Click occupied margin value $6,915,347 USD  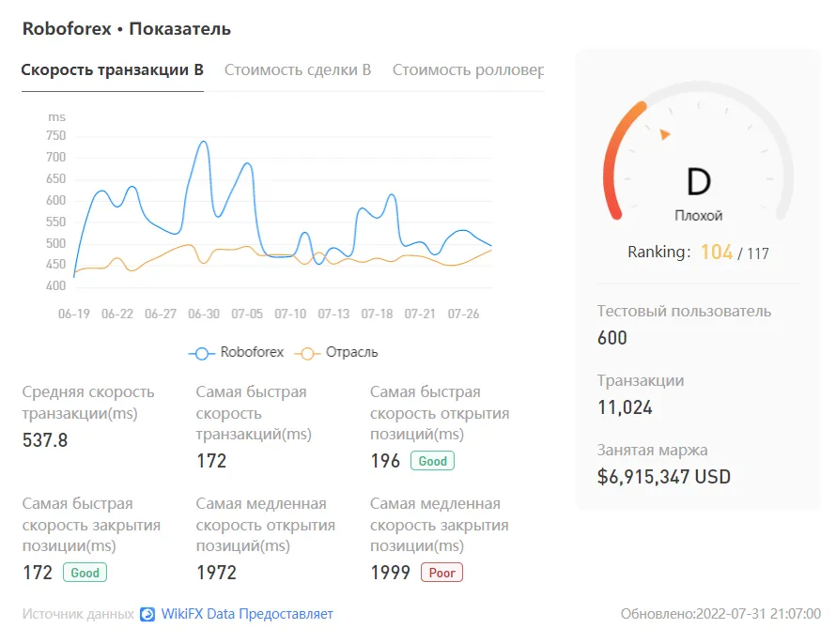664,477
